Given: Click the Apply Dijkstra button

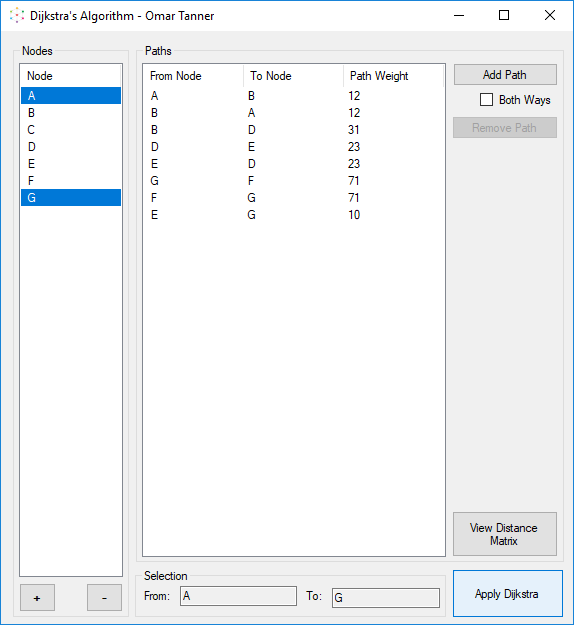Looking at the screenshot, I should [507, 594].
